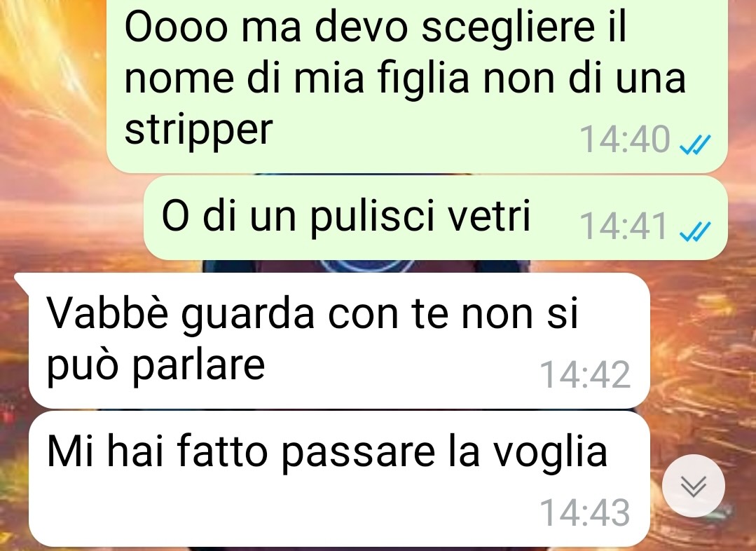Tap the 14:41 timestamp

(624, 226)
